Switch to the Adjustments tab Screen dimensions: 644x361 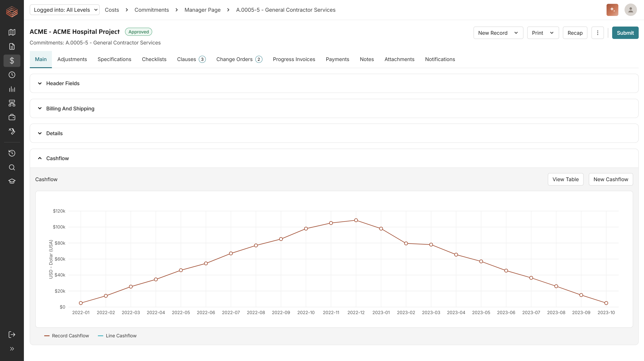pyautogui.click(x=72, y=59)
